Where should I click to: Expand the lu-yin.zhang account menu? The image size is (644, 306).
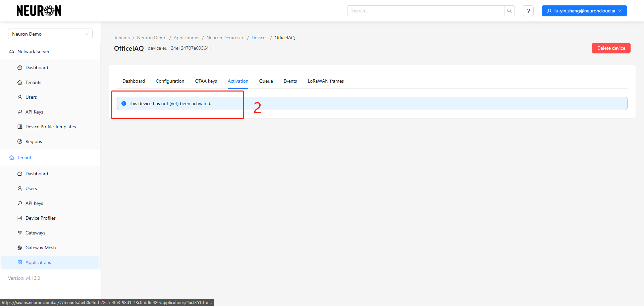[584, 11]
